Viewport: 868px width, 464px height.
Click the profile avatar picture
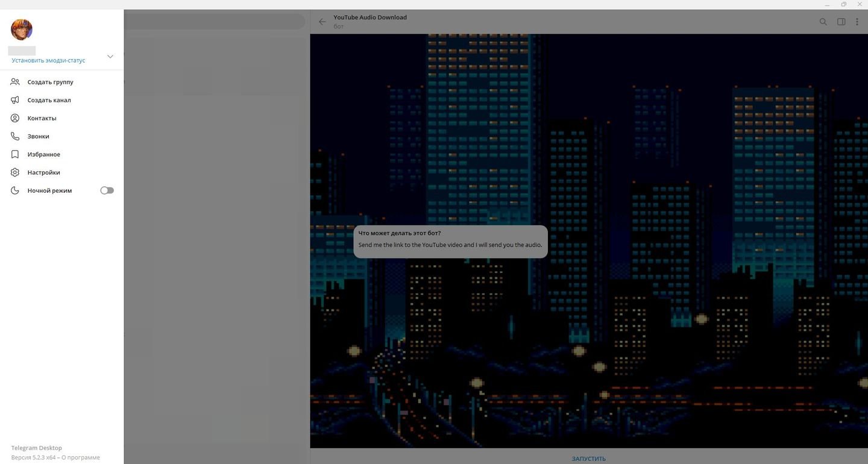click(x=22, y=29)
